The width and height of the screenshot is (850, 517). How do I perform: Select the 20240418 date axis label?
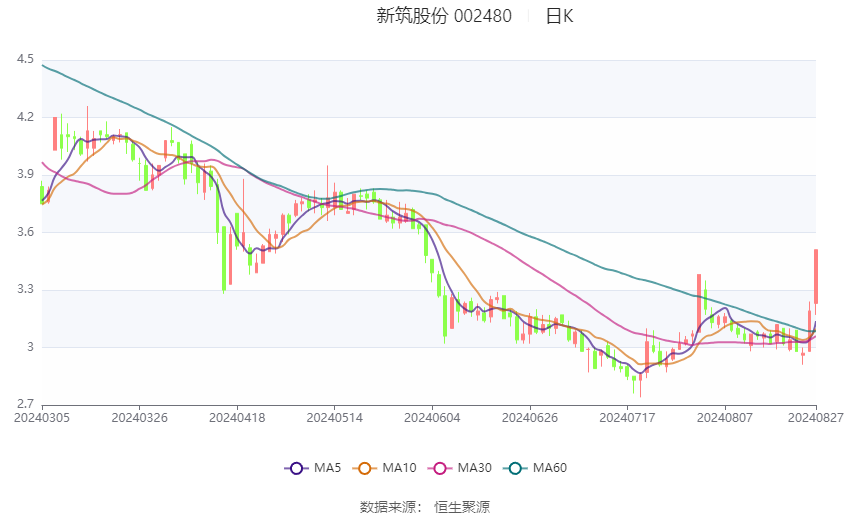pos(237,416)
